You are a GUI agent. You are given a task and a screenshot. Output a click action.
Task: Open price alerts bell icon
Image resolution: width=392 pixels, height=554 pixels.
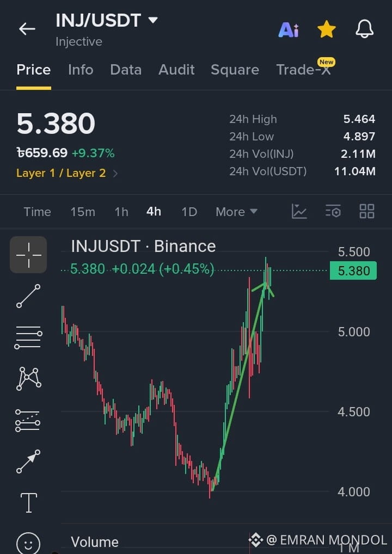364,29
